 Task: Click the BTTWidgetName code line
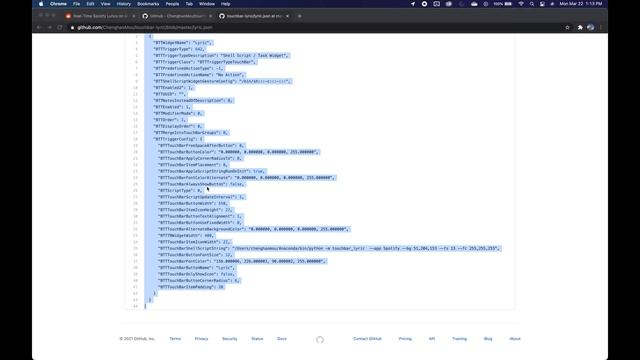(x=183, y=42)
